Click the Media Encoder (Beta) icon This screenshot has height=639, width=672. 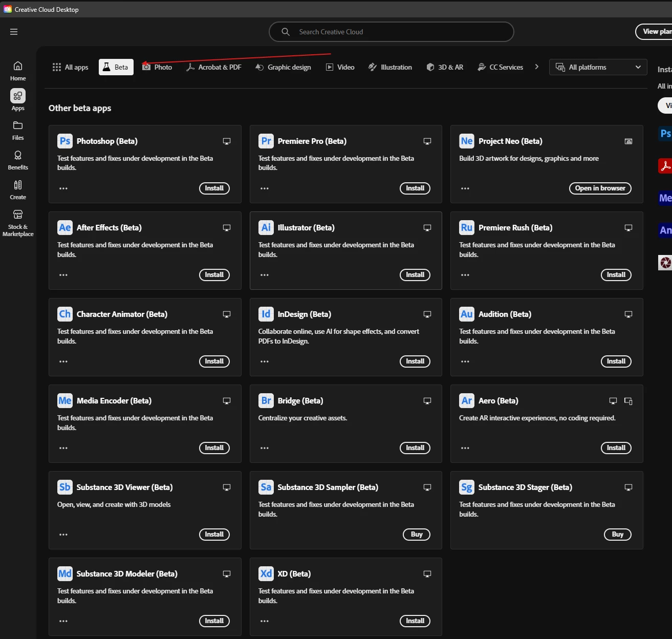tap(65, 400)
